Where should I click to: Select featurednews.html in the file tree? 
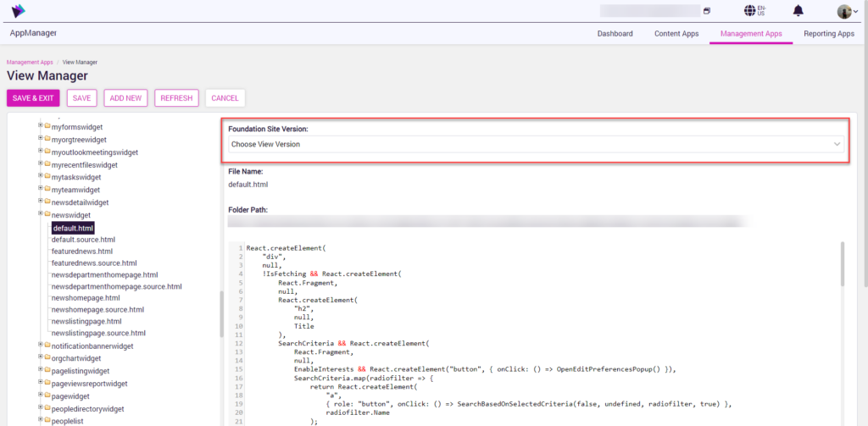point(82,252)
